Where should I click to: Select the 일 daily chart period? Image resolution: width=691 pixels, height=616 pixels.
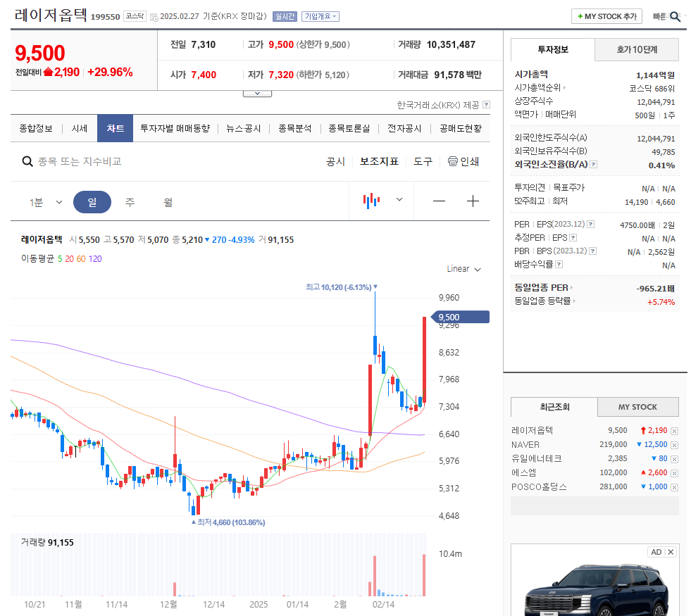(x=92, y=202)
